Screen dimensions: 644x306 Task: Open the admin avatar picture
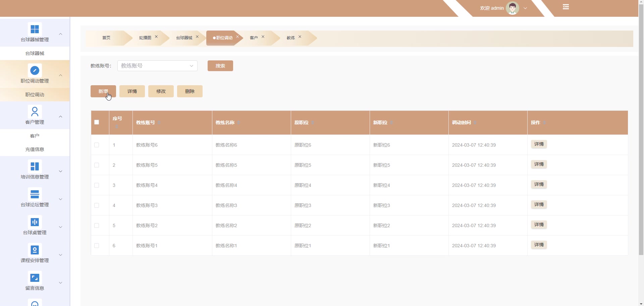click(512, 8)
